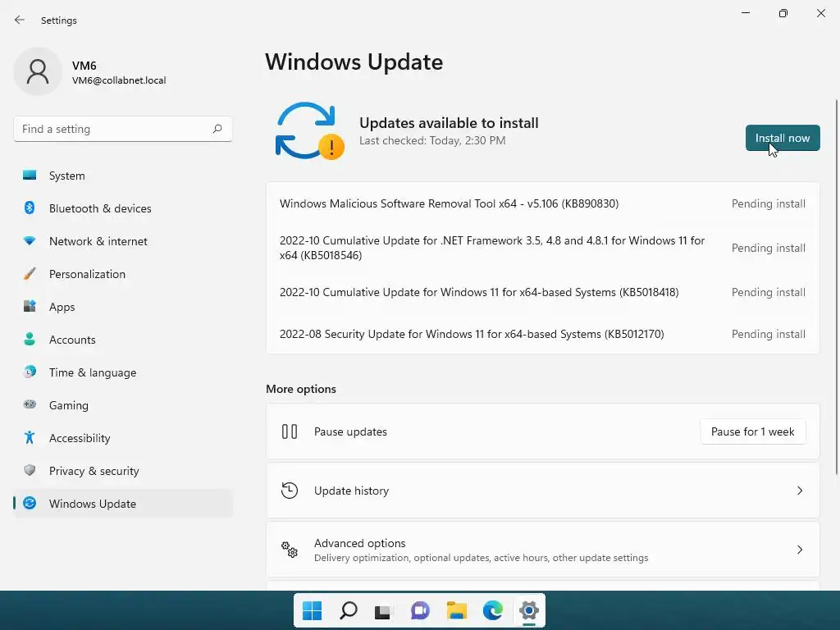Launch Microsoft Edge from the taskbar
Screen dimensions: 840x630
pos(493,610)
